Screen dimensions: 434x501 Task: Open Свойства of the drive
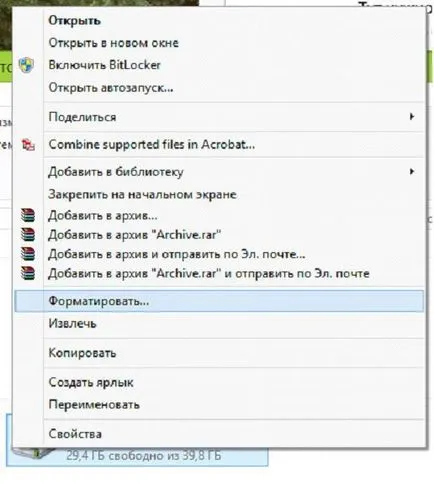click(x=219, y=434)
